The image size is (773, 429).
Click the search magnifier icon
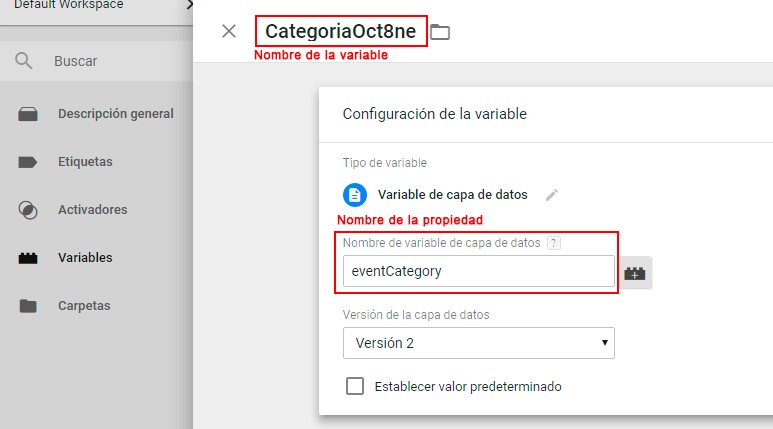point(24,61)
